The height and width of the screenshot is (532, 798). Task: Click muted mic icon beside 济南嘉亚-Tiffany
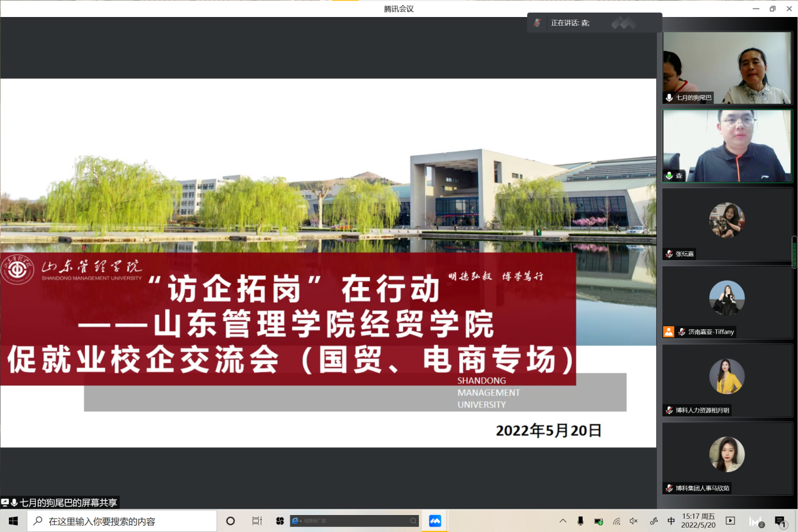click(681, 332)
